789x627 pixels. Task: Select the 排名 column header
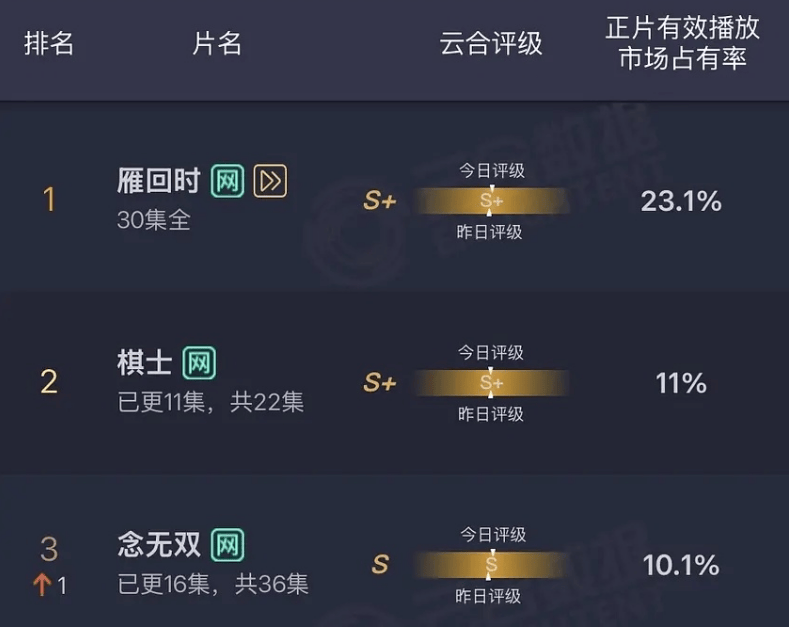point(49,43)
